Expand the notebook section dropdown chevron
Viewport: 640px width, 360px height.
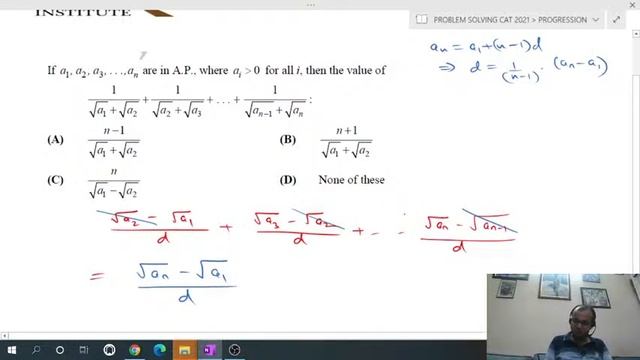click(x=596, y=20)
